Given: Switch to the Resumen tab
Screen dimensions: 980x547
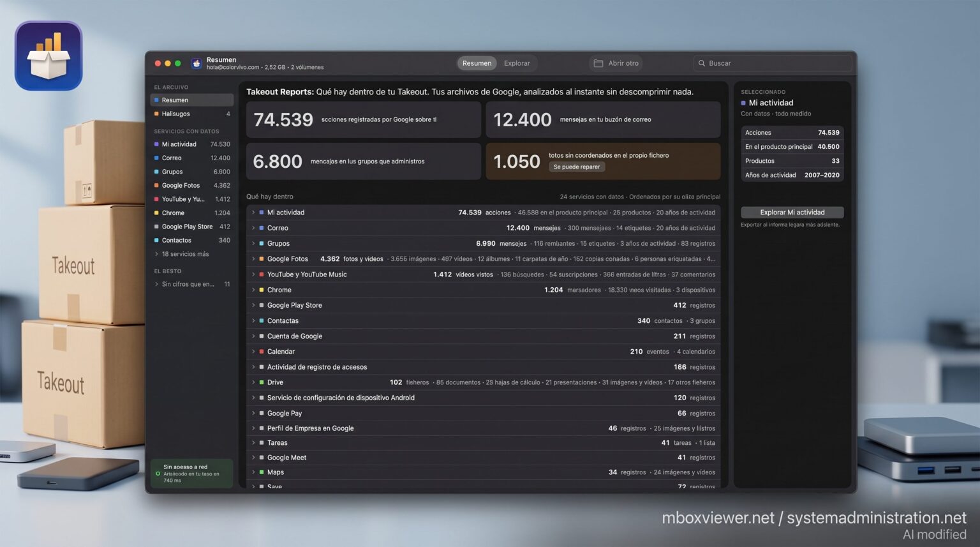Looking at the screenshot, I should pyautogui.click(x=477, y=63).
